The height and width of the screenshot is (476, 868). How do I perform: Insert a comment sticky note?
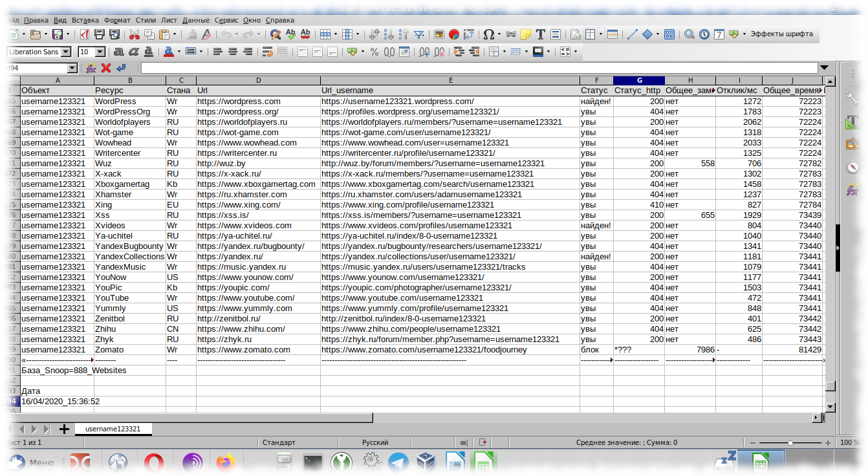pyautogui.click(x=526, y=34)
